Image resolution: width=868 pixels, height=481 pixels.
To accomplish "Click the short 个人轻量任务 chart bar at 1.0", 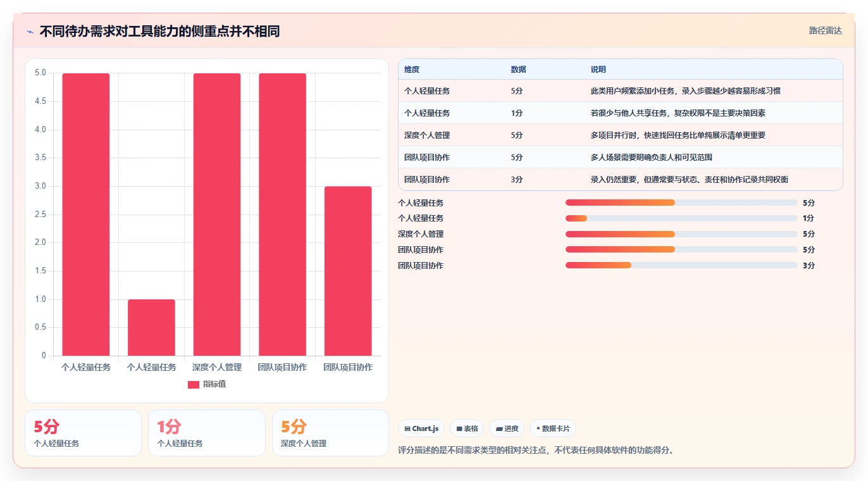I will (151, 327).
